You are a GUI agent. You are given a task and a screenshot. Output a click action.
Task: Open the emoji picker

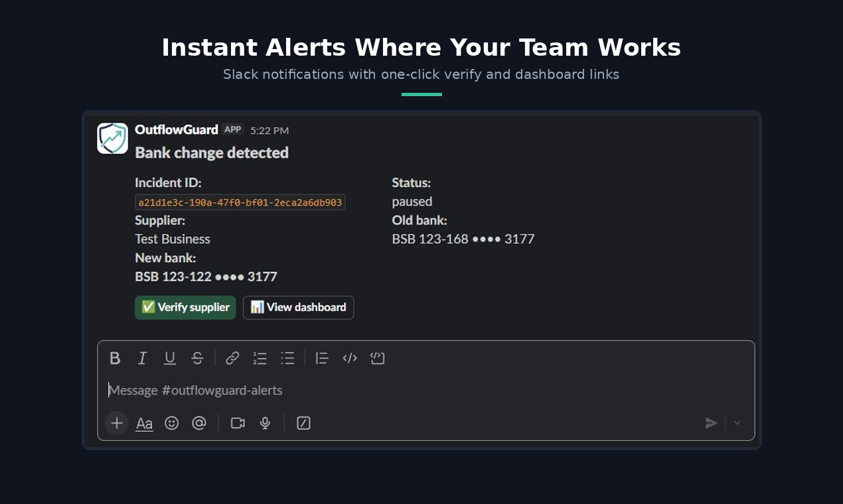[172, 423]
